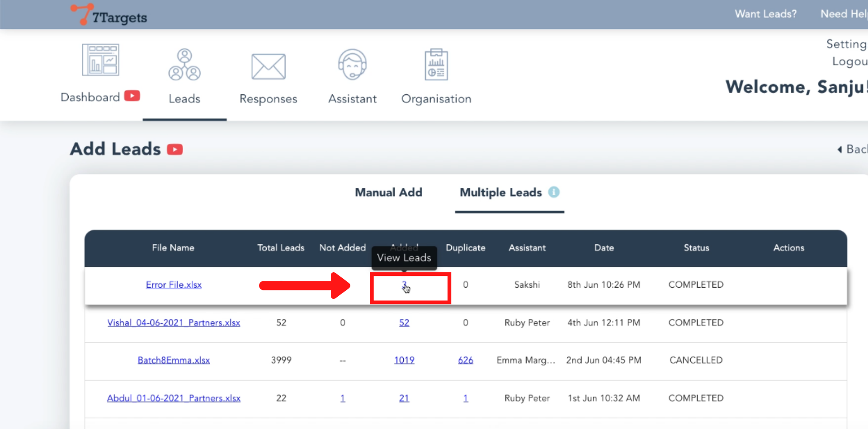The image size is (868, 429).
Task: View the 626 duplicate leads
Action: pos(465,360)
